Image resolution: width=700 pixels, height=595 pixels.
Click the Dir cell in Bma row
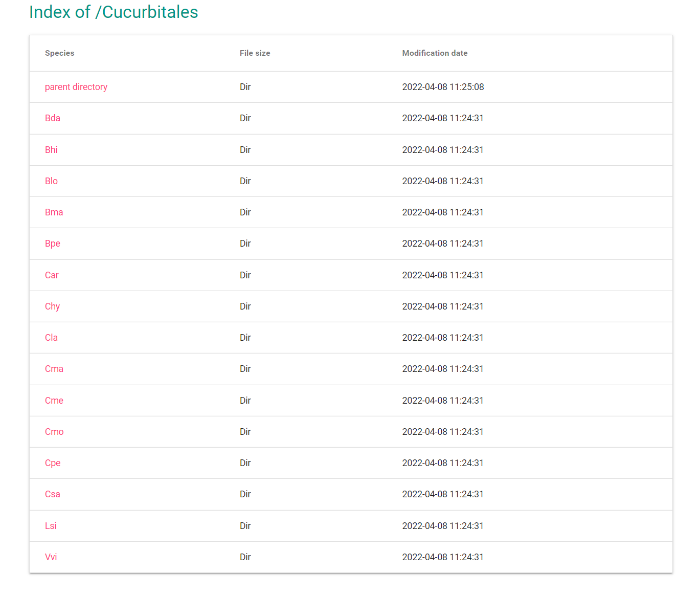coord(245,212)
